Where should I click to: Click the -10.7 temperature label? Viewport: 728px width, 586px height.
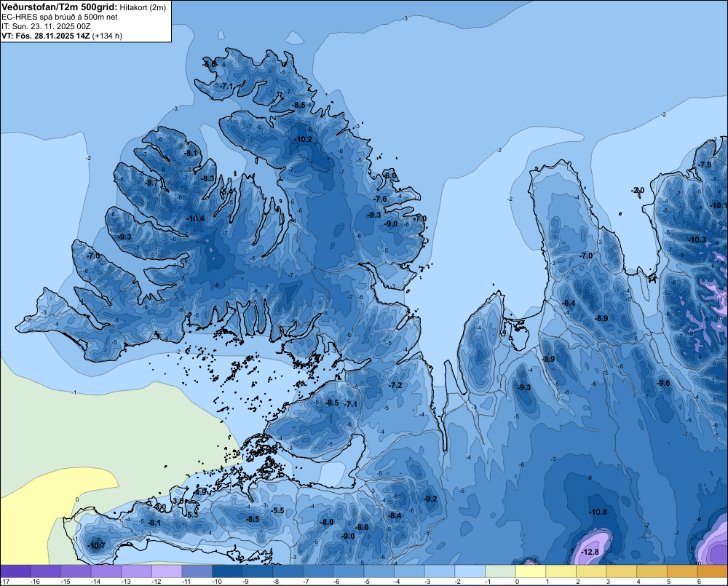pyautogui.click(x=96, y=545)
